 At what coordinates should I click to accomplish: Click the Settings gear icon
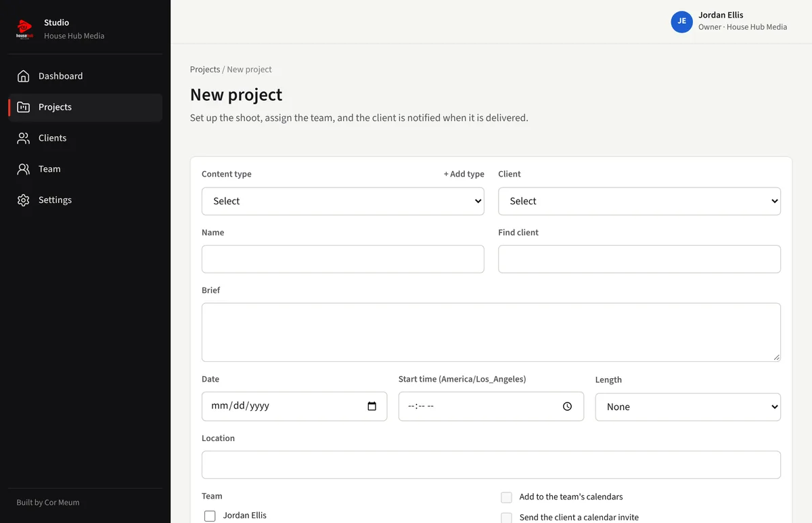(x=23, y=200)
